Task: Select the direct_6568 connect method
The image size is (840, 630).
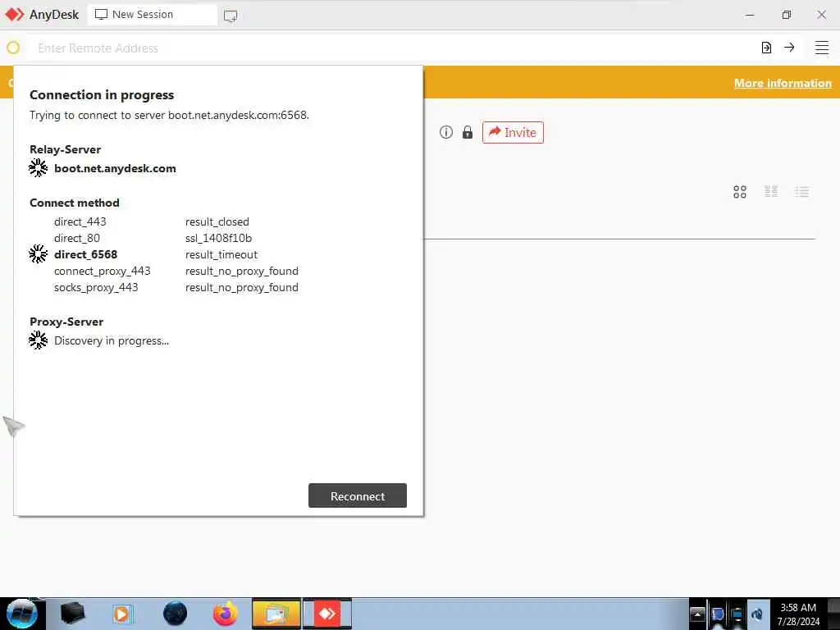Action: click(x=85, y=254)
